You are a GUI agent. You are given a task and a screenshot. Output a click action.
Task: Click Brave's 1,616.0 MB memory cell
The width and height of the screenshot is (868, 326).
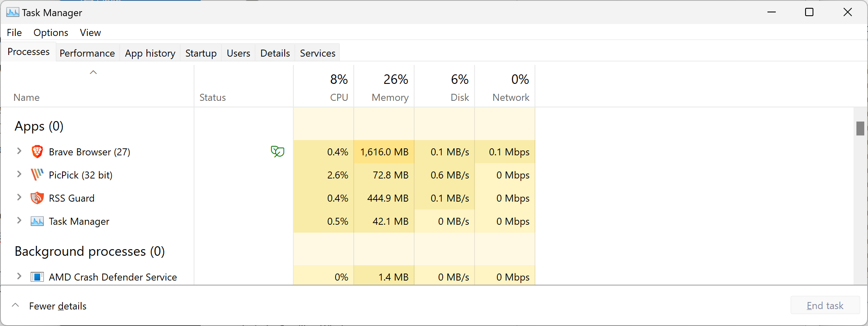(x=384, y=152)
